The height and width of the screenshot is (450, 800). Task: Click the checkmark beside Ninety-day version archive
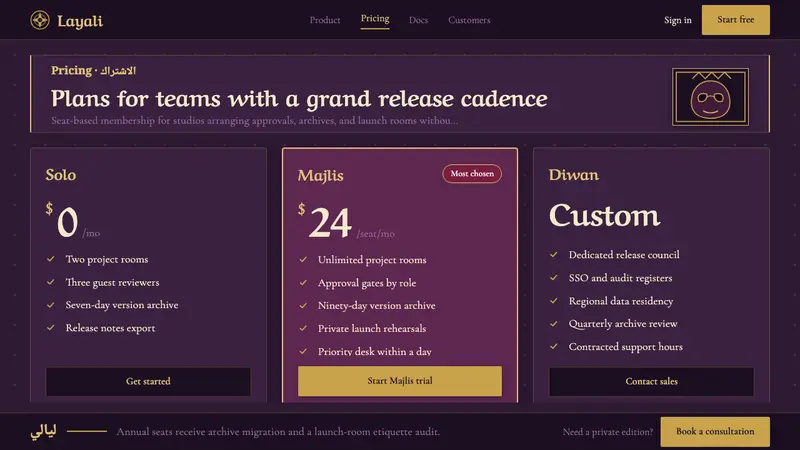tap(303, 305)
